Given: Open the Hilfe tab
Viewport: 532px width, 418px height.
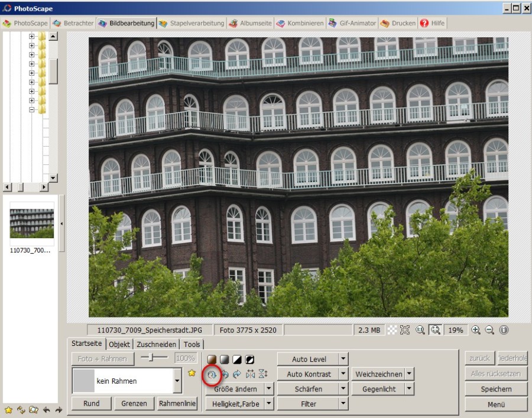Looking at the screenshot, I should click(x=433, y=23).
